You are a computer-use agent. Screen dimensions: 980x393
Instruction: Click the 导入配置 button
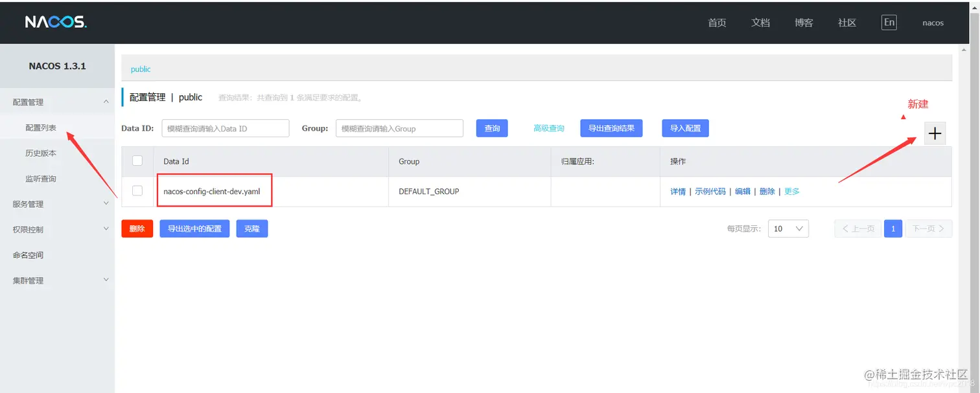(x=685, y=128)
